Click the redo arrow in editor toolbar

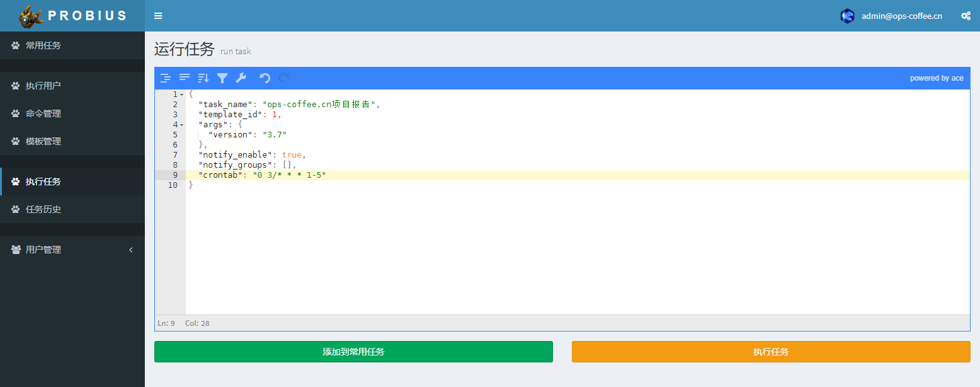pos(284,78)
